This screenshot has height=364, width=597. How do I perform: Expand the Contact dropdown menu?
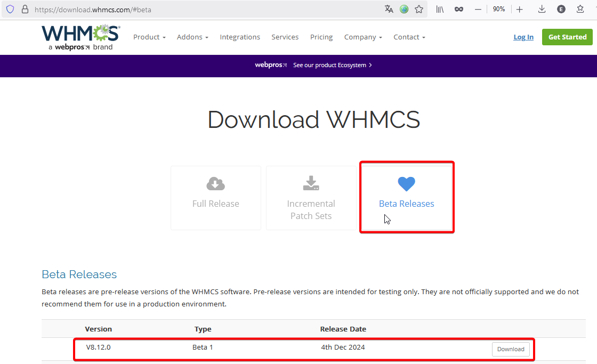click(x=409, y=37)
